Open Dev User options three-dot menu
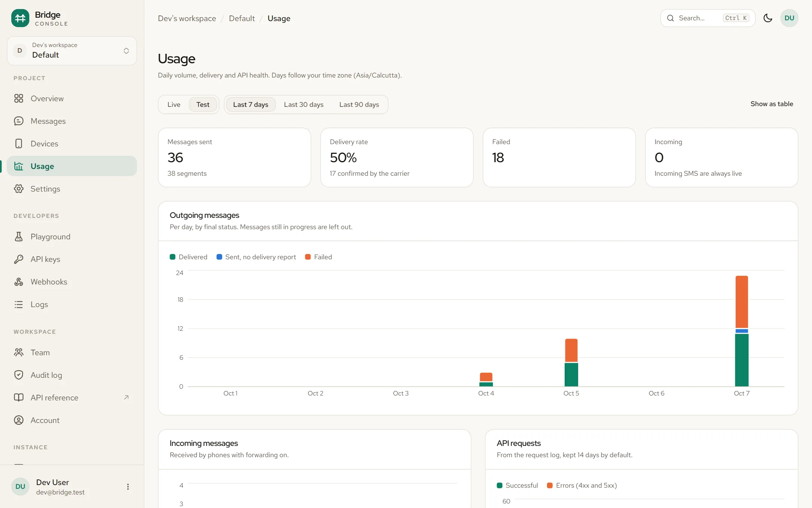Image resolution: width=812 pixels, height=508 pixels. (128, 487)
